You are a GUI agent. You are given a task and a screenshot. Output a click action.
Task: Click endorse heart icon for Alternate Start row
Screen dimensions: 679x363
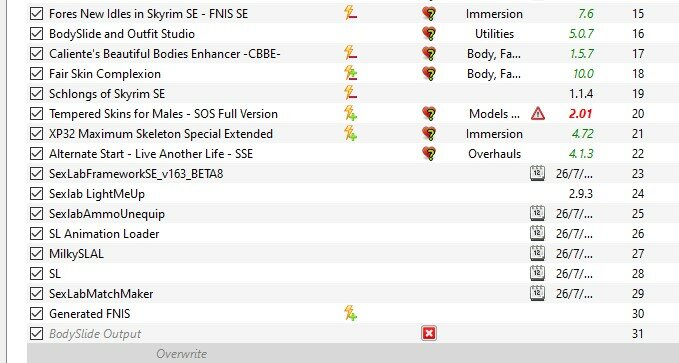coord(429,153)
